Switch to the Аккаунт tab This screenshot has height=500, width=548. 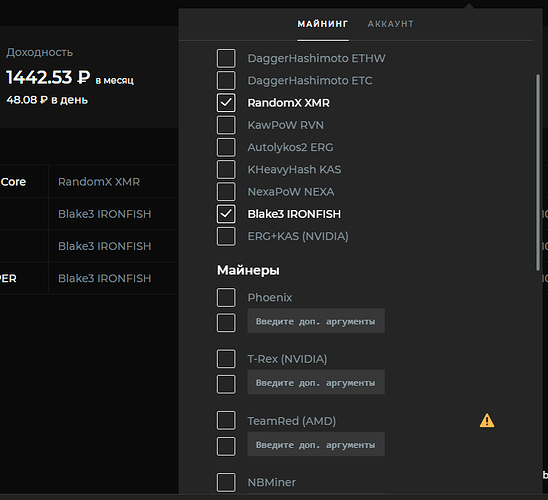[x=390, y=24]
